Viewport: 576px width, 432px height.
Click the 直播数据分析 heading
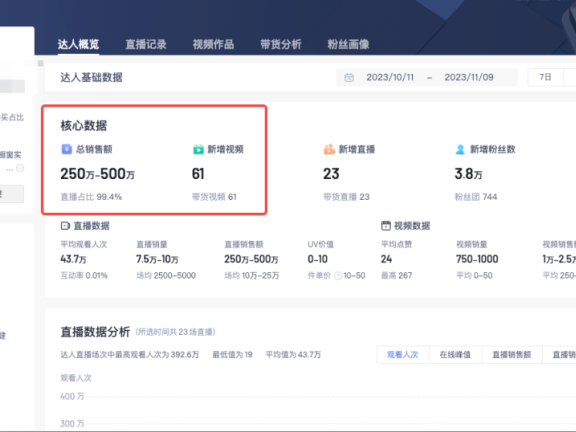tap(95, 332)
